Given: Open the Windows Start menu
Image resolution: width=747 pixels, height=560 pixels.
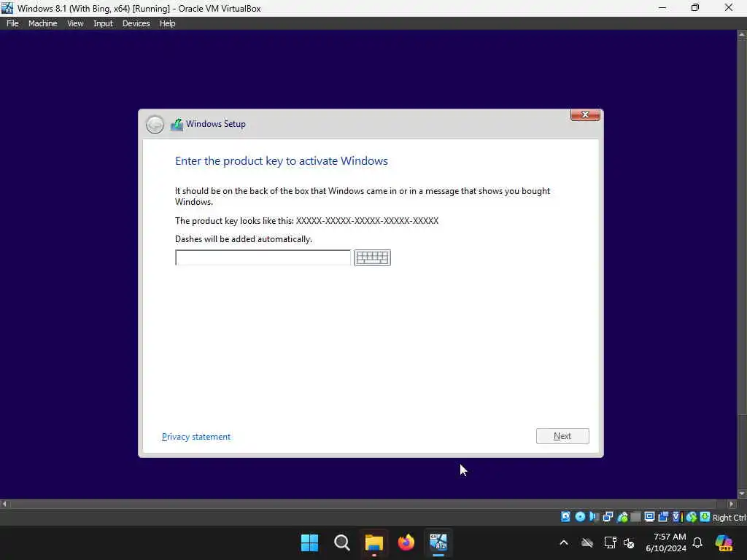Looking at the screenshot, I should click(309, 542).
